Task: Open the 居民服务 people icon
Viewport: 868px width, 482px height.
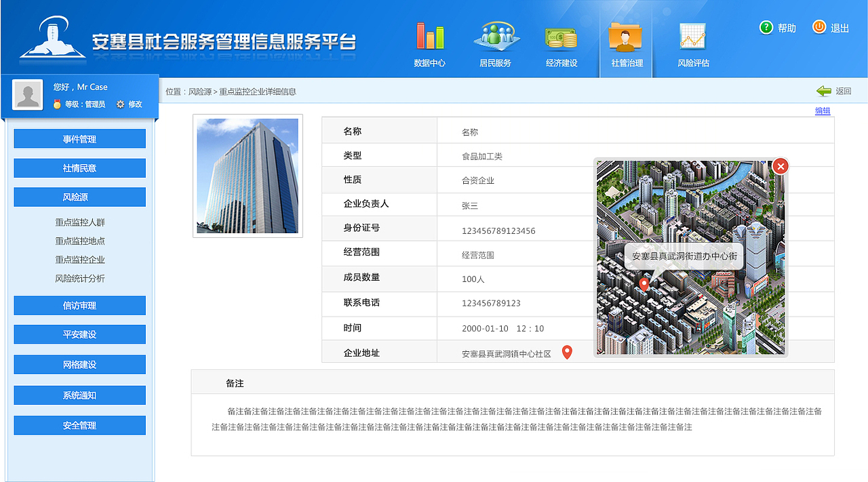Action: pyautogui.click(x=496, y=35)
